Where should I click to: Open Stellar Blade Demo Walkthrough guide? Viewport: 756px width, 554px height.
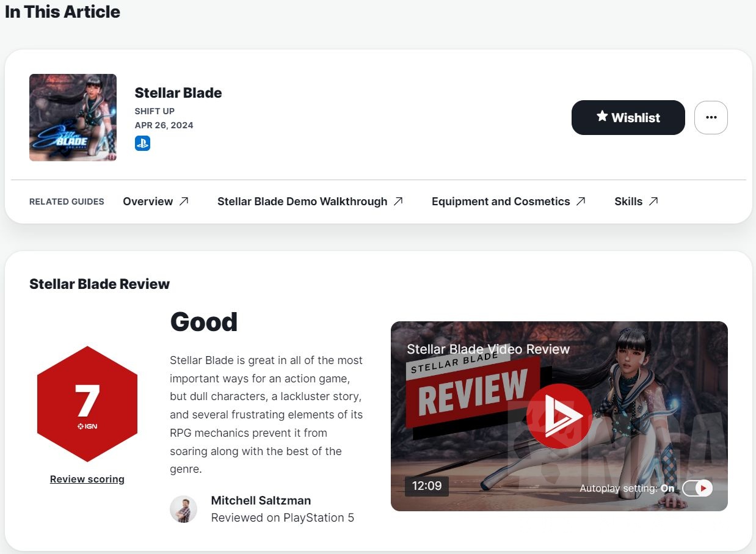coord(302,202)
